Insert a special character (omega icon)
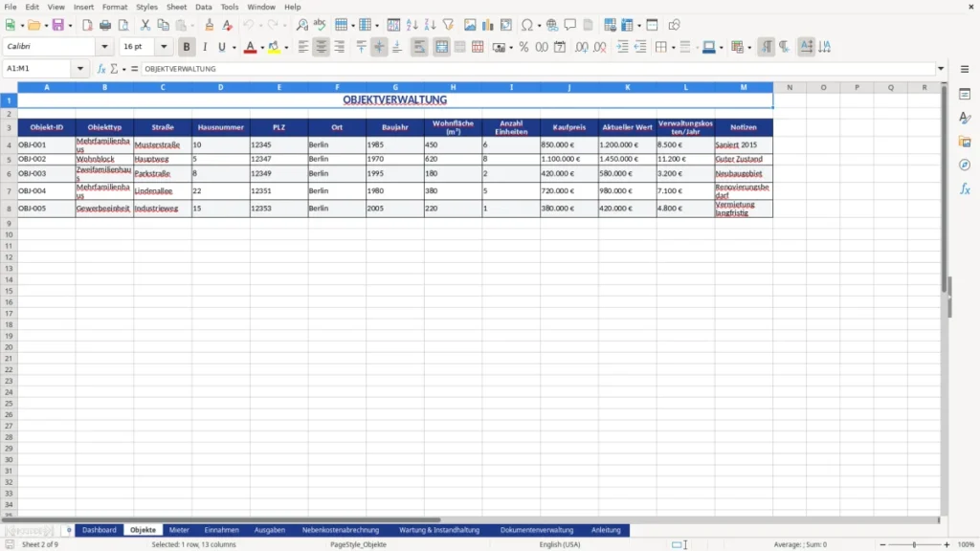Screen dimensions: 980x551 (x=527, y=25)
